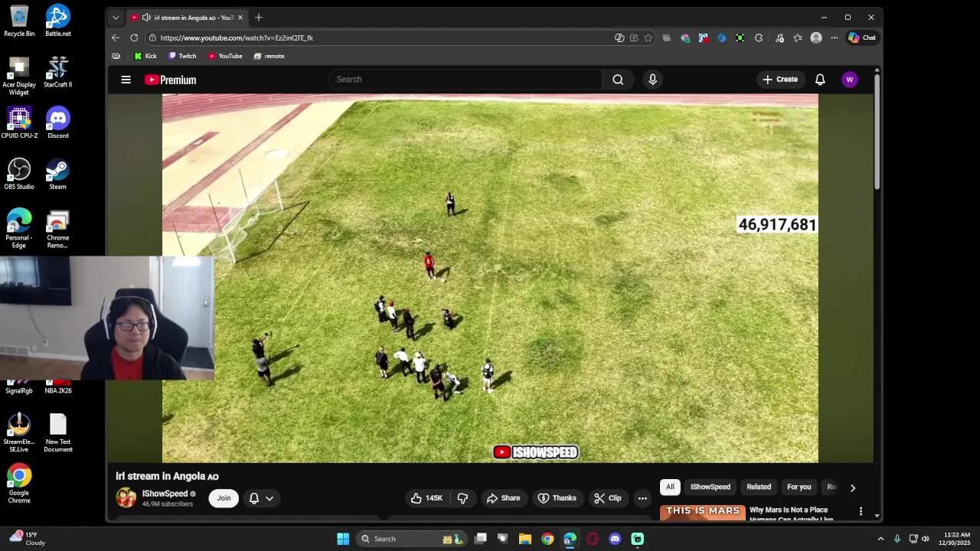Open the Recycle Bin
This screenshot has width=980, height=551.
point(19,21)
